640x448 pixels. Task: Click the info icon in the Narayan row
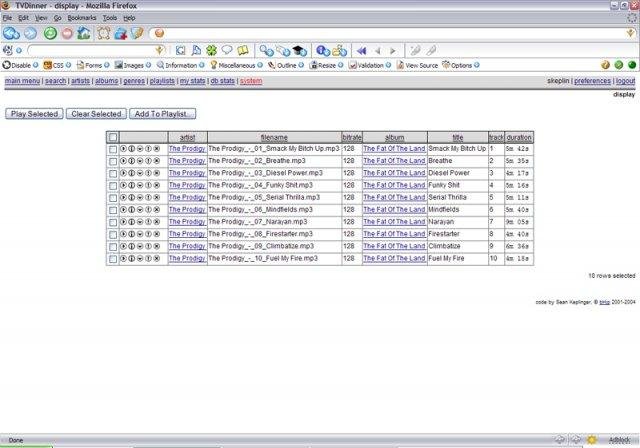pos(131,222)
